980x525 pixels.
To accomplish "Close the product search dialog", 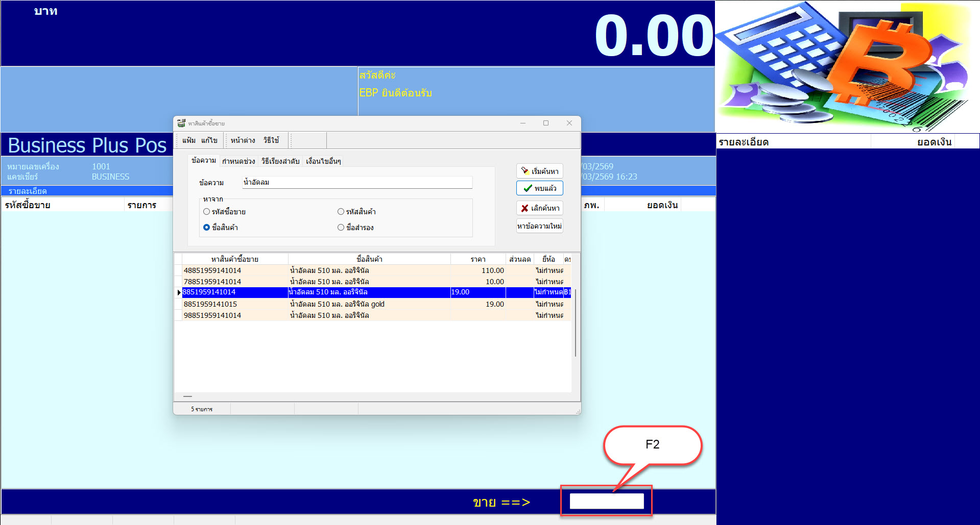I will 569,123.
